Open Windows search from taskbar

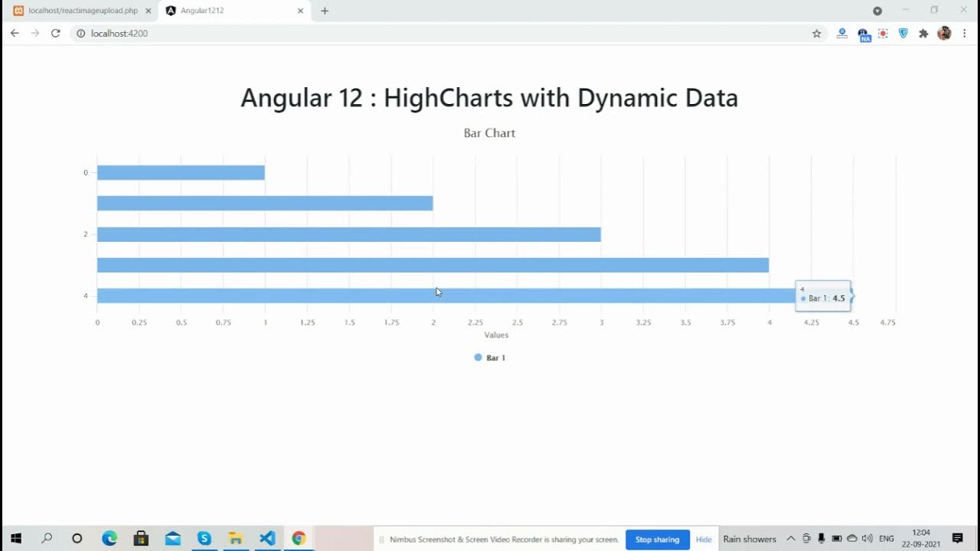click(47, 539)
